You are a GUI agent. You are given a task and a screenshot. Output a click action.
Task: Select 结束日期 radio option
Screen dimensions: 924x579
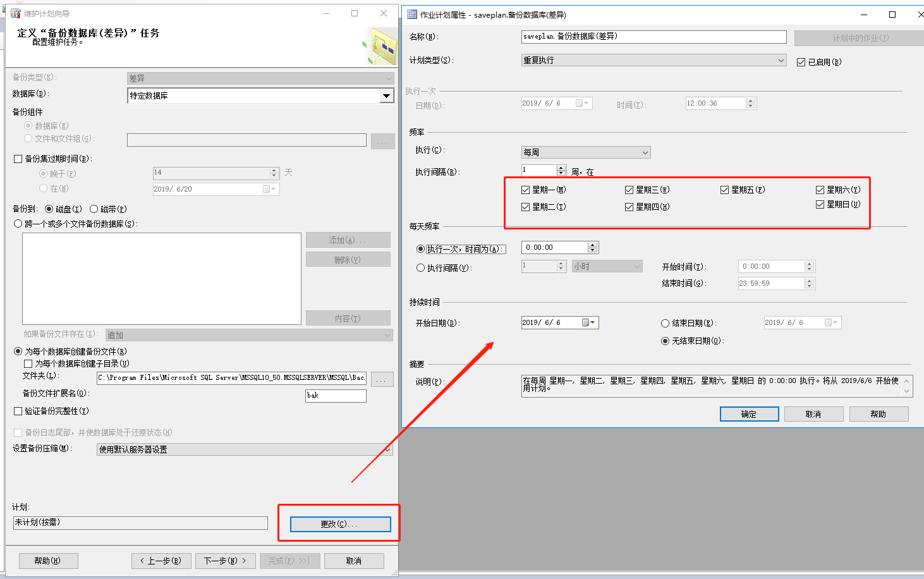665,323
